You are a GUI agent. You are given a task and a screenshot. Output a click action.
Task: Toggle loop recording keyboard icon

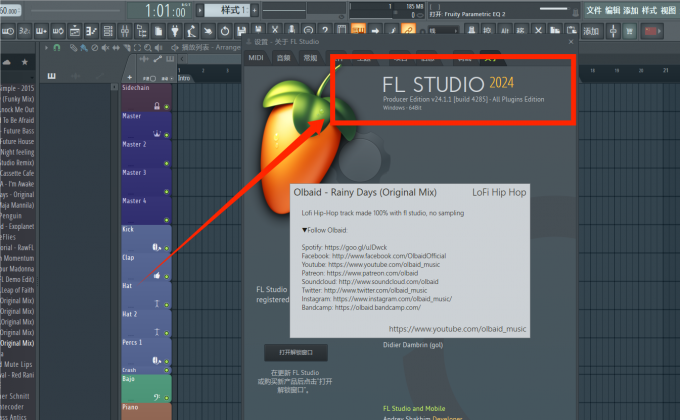58,31
